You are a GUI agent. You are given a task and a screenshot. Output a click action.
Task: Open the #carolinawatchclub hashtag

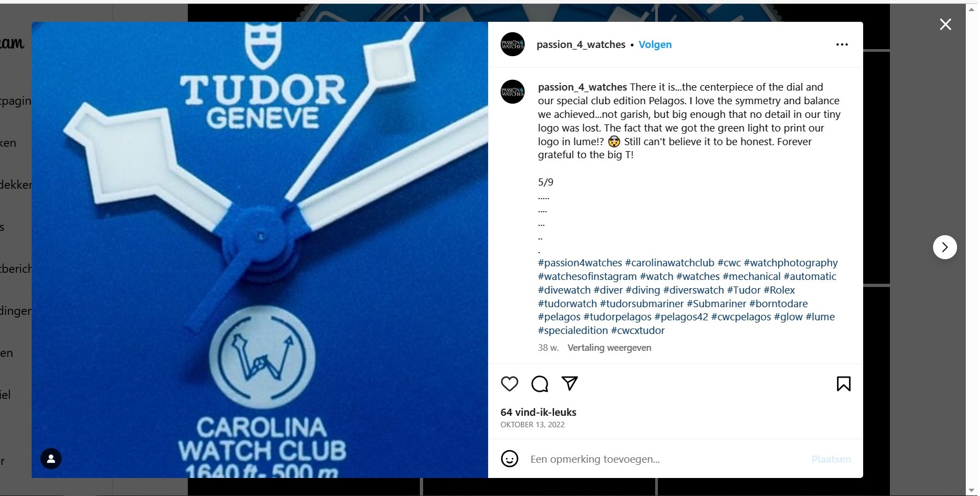(x=669, y=263)
